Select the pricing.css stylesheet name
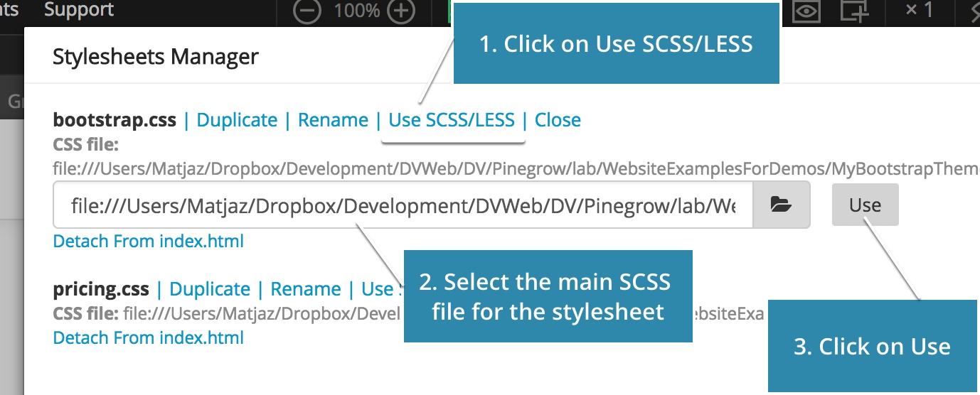980x395 pixels. click(101, 289)
